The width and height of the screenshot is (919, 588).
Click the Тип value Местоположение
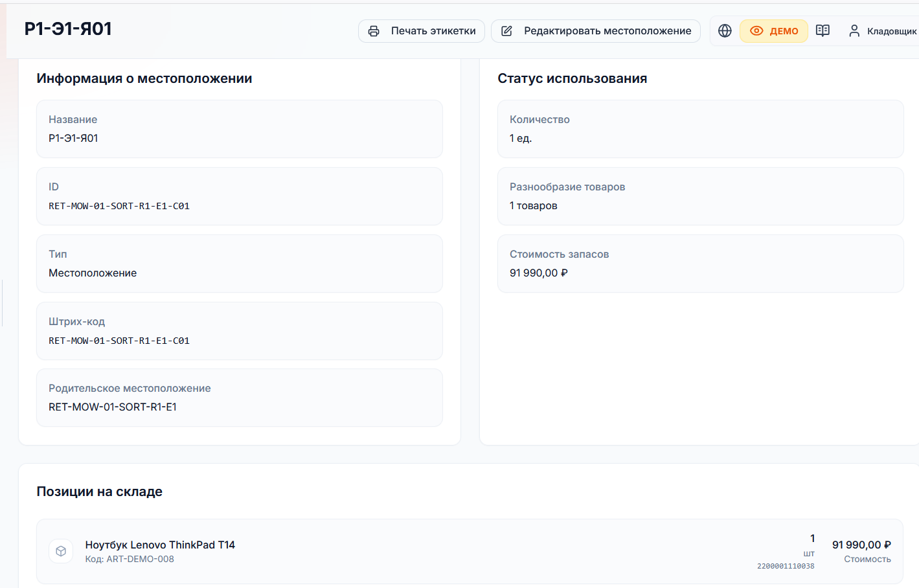(x=93, y=273)
